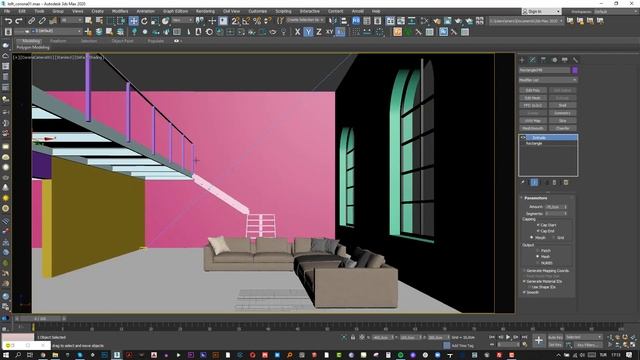This screenshot has height=360, width=640.
Task: Select Patch output radio button
Action: coord(538,250)
